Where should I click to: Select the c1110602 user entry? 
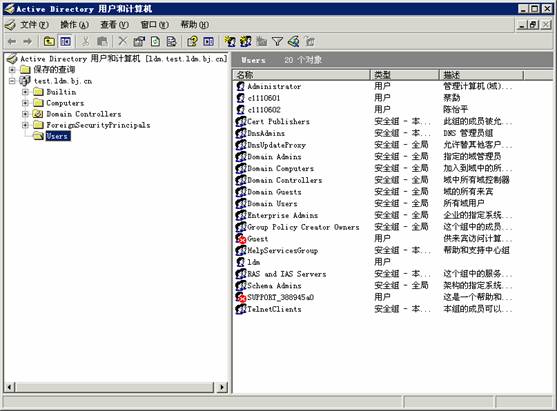(x=264, y=110)
